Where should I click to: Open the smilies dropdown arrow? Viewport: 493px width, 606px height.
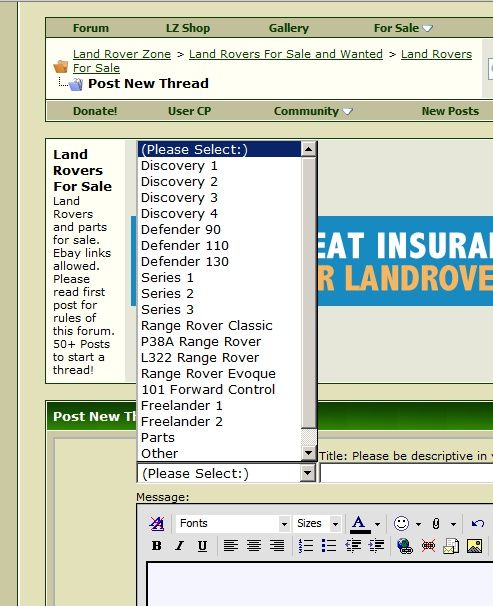[x=418, y=524]
